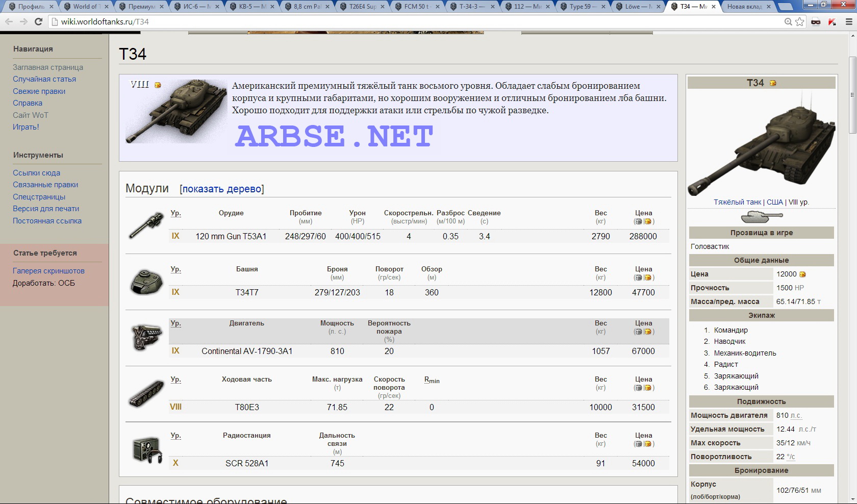Open the Галерея скриншотов link
Image resolution: width=857 pixels, height=504 pixels.
click(x=48, y=271)
